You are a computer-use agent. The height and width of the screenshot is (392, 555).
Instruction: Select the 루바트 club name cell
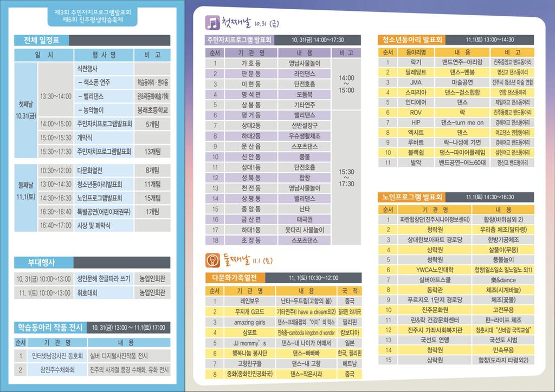[x=416, y=142]
